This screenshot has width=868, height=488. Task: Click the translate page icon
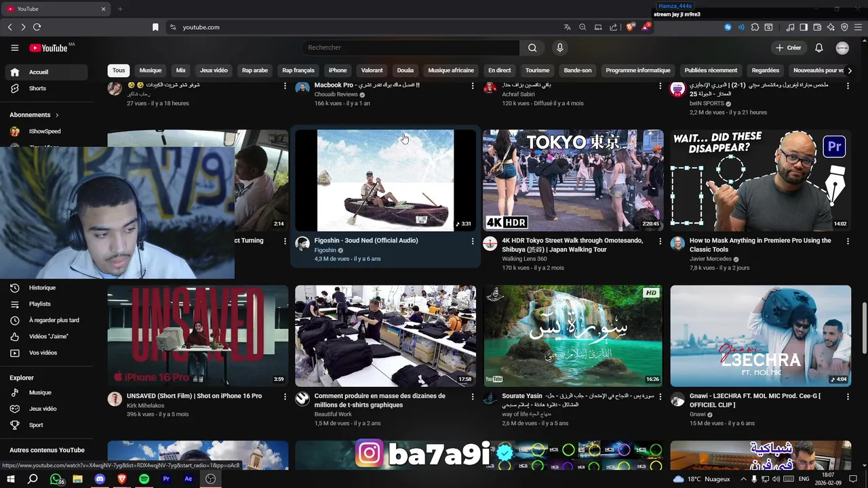point(567,27)
